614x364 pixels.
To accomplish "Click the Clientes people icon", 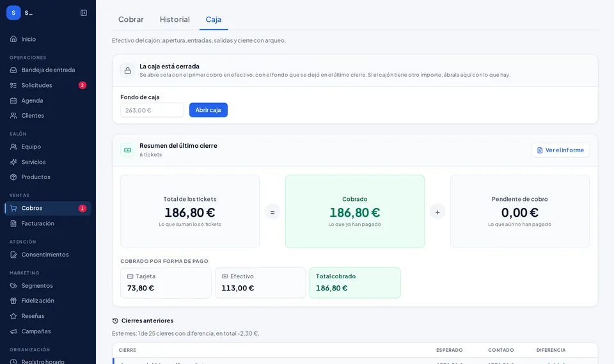I will click(x=13, y=116).
